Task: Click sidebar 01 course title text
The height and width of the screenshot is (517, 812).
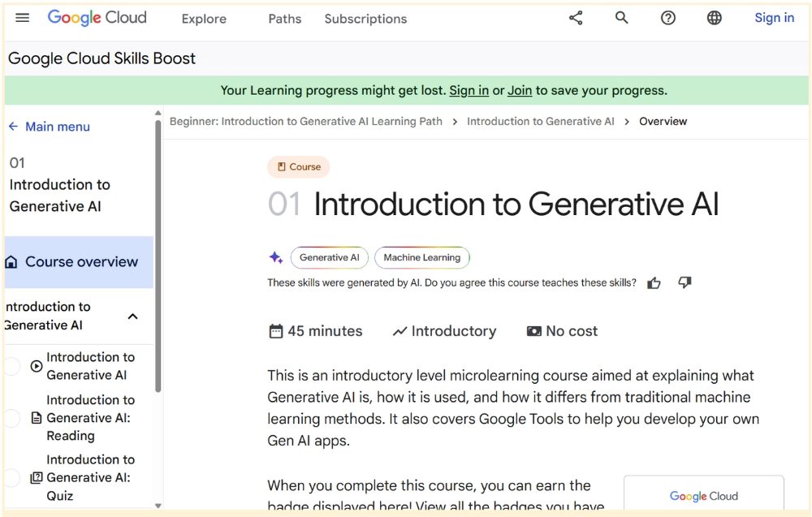Action: point(59,185)
